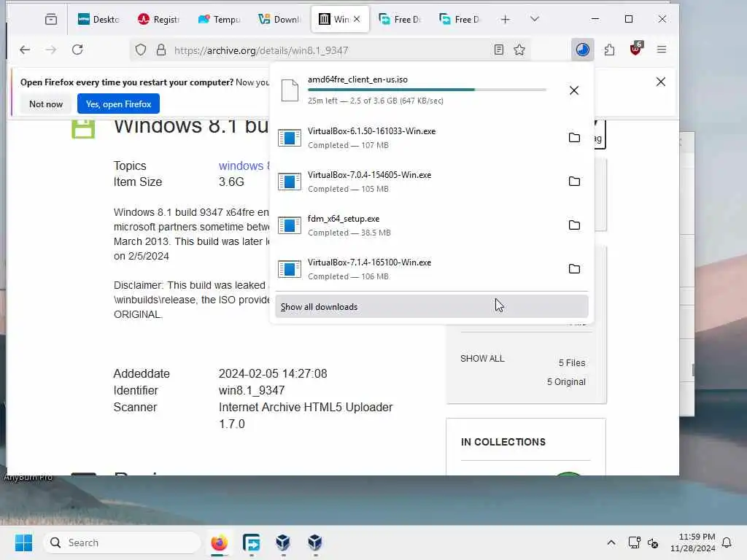747x560 pixels.
Task: Open the network status tray icon
Action: pos(634,542)
